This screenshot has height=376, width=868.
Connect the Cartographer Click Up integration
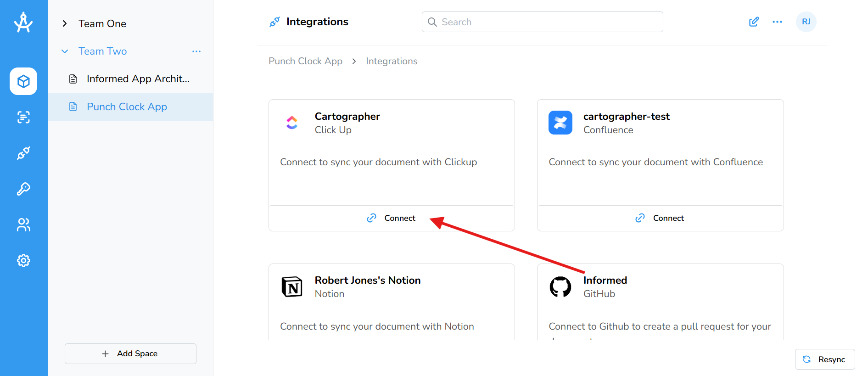[392, 218]
